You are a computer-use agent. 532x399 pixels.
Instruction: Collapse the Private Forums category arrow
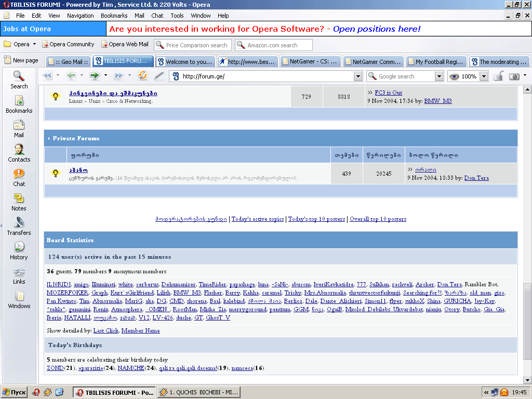49,138
